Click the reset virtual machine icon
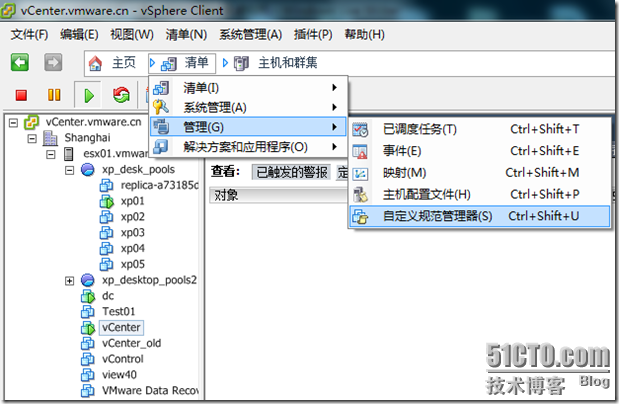This screenshot has height=404, width=619. point(121,95)
